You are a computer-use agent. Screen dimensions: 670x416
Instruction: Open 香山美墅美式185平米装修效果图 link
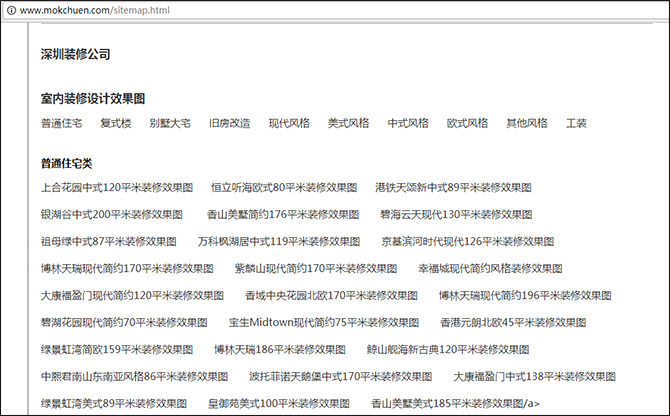click(x=455, y=403)
